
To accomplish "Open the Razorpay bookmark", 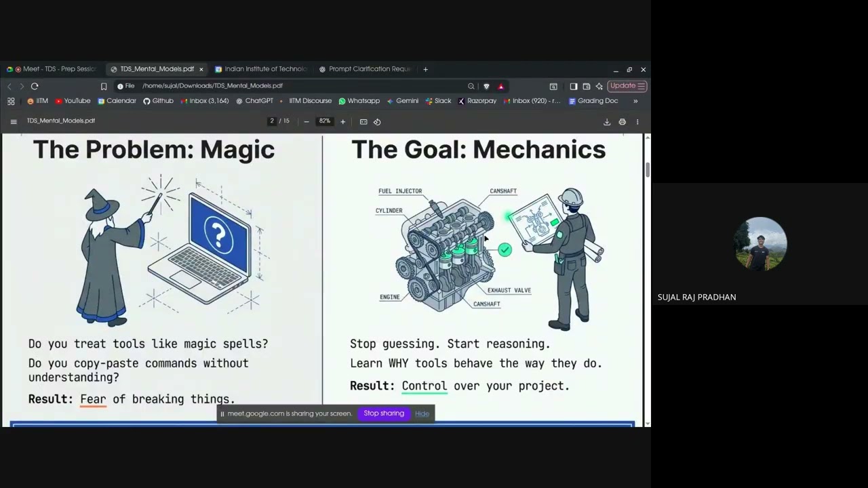I will point(477,101).
